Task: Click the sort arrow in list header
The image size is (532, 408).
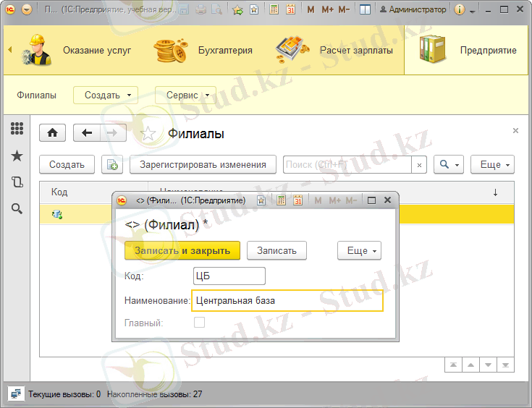Action: (495, 192)
